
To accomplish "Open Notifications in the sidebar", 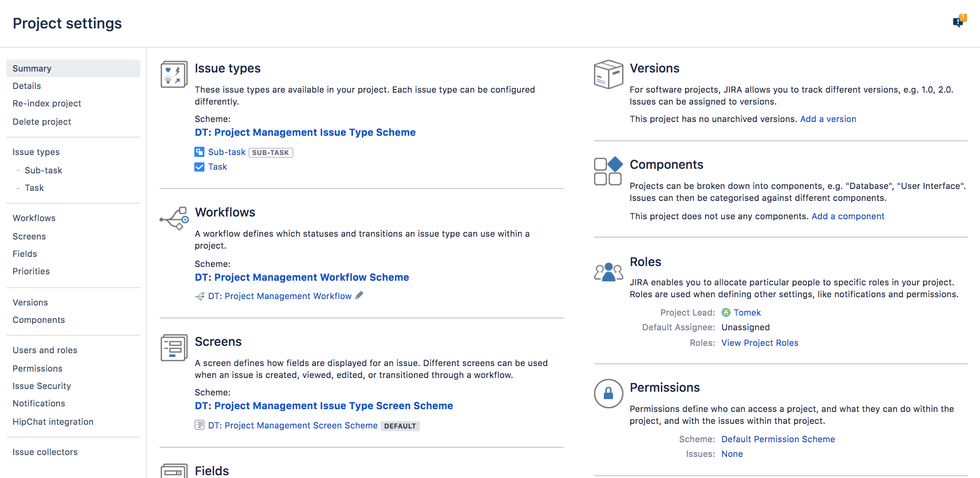I will click(39, 403).
